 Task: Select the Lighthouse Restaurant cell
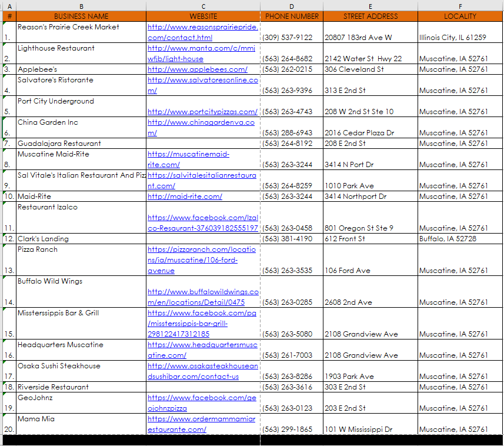tap(81, 54)
